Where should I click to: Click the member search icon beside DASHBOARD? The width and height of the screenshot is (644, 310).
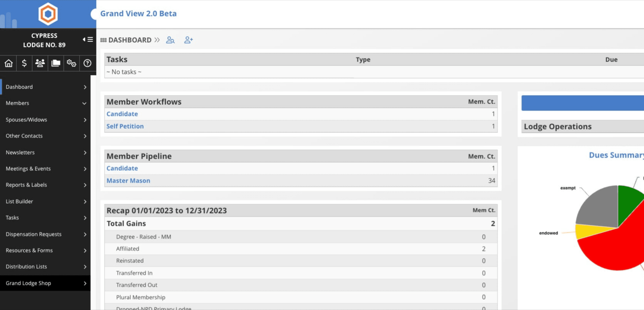point(170,40)
